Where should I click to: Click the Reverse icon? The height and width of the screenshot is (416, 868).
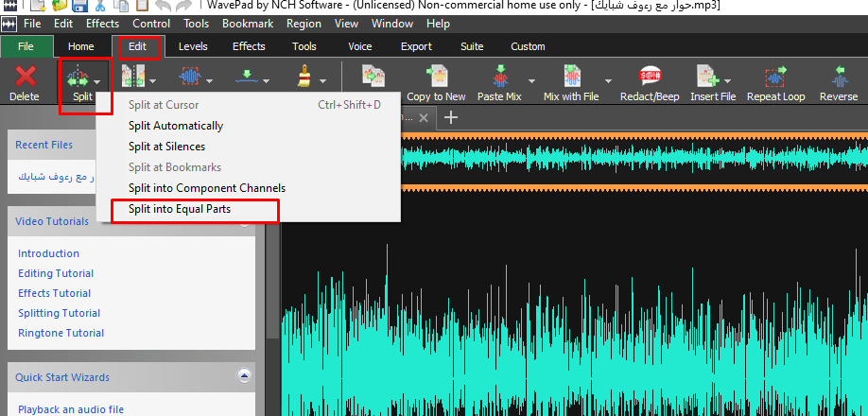840,77
